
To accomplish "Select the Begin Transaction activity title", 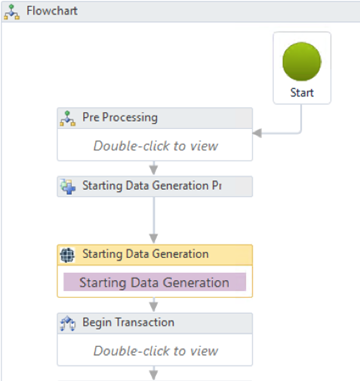I will coord(128,322).
